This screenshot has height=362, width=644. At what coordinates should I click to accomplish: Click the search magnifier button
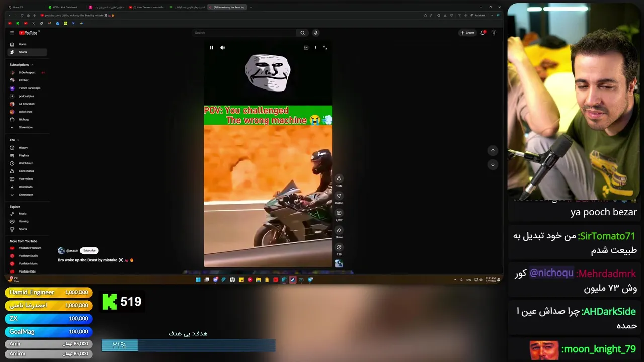click(x=302, y=33)
